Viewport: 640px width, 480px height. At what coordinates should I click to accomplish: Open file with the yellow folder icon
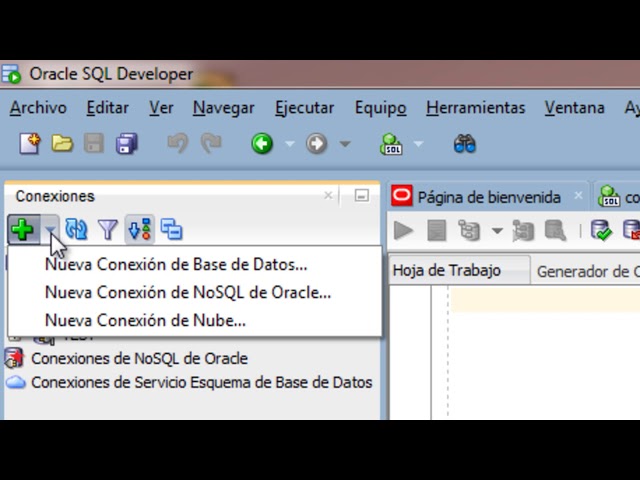[62, 143]
